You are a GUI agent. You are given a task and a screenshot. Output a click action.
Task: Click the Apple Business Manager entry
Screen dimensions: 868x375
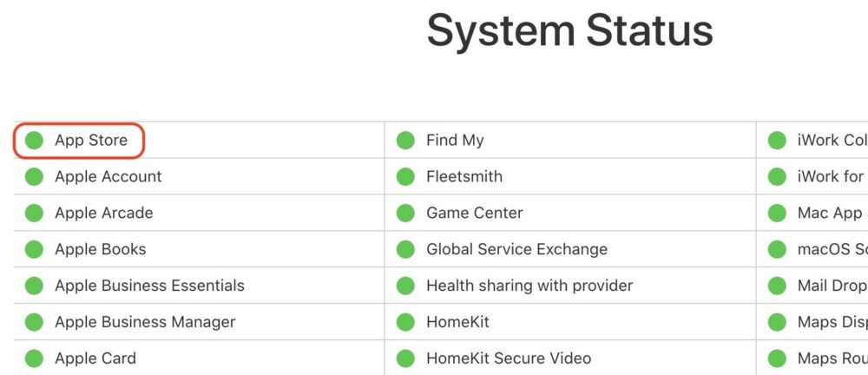pyautogui.click(x=145, y=322)
